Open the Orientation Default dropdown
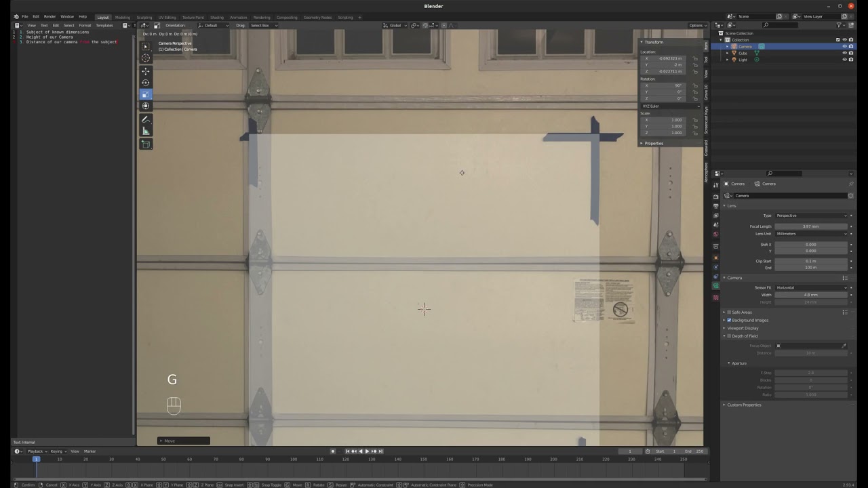868x488 pixels. (213, 25)
